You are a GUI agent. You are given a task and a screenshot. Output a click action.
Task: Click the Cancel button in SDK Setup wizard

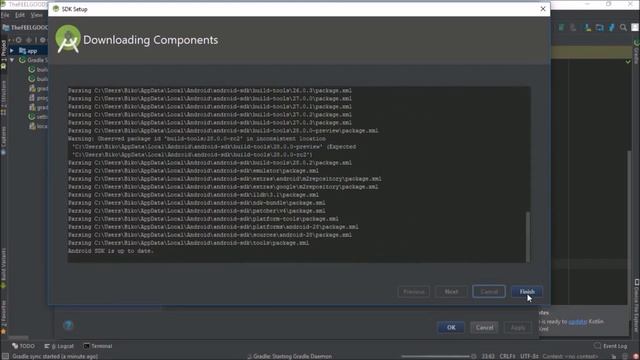pos(489,291)
